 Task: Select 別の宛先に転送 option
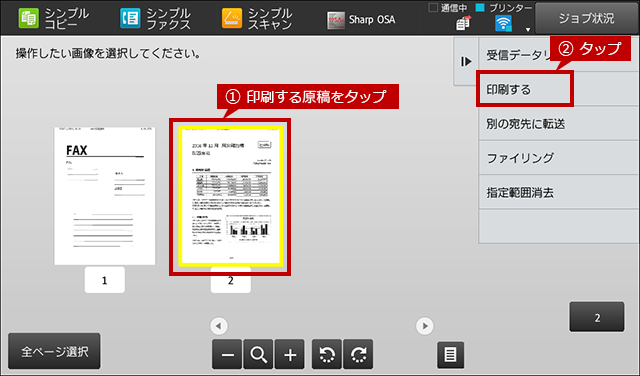(x=559, y=124)
